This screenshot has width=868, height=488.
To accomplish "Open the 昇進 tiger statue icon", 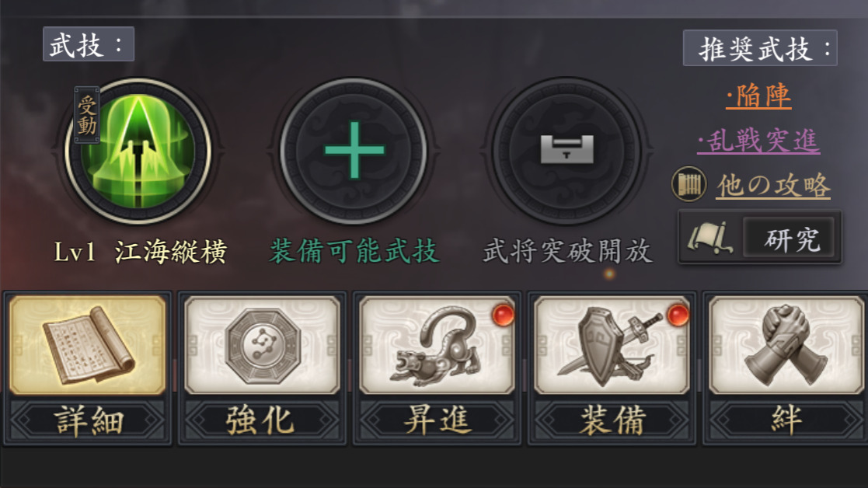I will click(x=437, y=345).
